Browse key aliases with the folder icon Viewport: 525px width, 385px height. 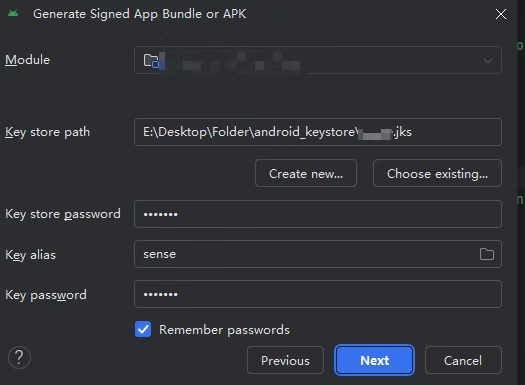pyautogui.click(x=486, y=254)
